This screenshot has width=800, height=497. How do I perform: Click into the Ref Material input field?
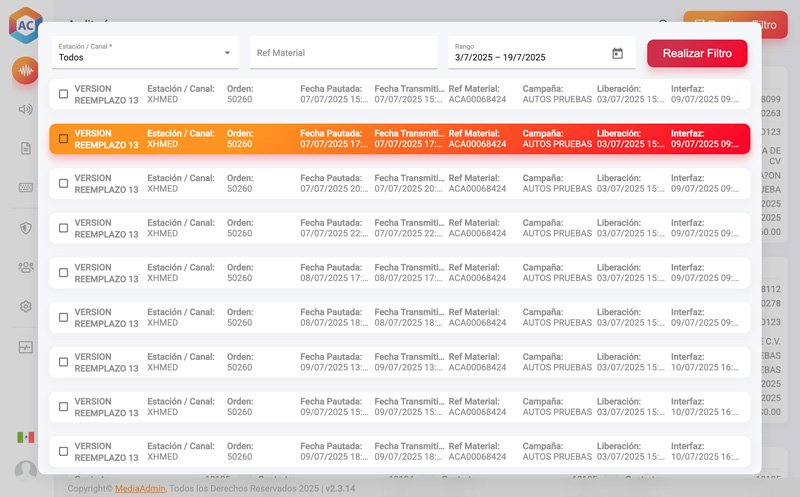click(343, 53)
